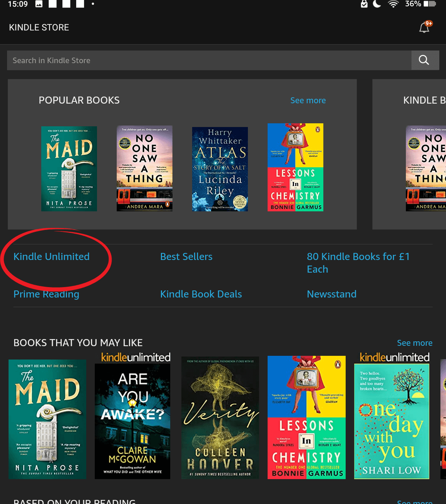Screen dimensions: 446x504
Task: Tap the 36% battery percentage
Action: point(413,4)
